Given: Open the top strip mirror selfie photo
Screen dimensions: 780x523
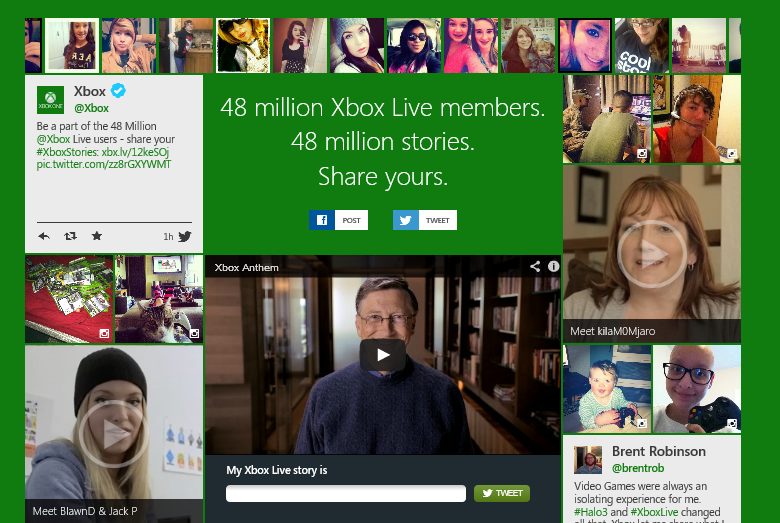Looking at the screenshot, I should click(300, 45).
